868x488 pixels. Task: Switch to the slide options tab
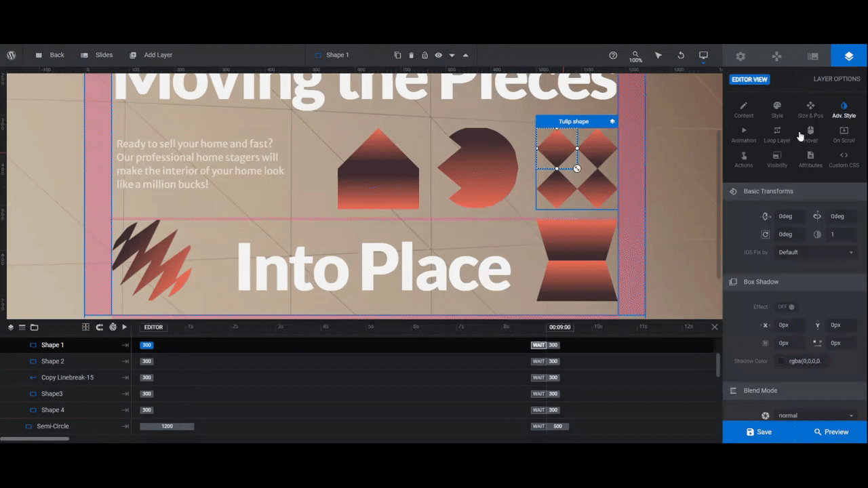(812, 56)
